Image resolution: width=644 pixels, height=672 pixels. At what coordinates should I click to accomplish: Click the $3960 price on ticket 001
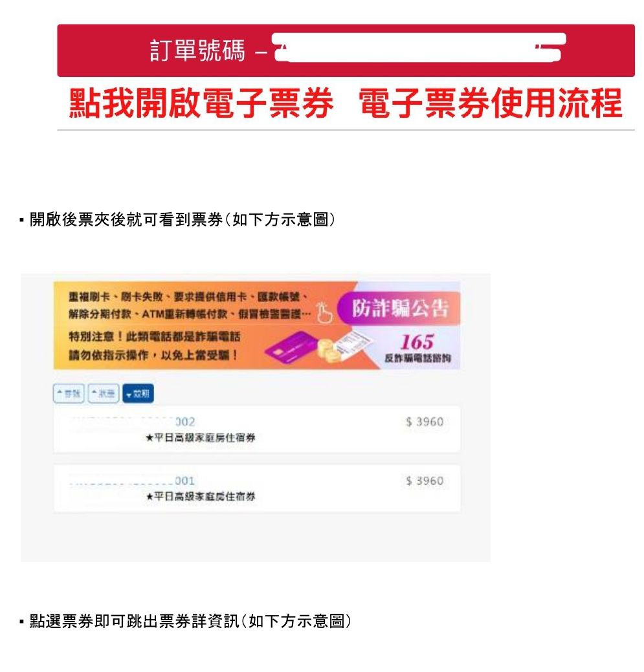coord(425,481)
